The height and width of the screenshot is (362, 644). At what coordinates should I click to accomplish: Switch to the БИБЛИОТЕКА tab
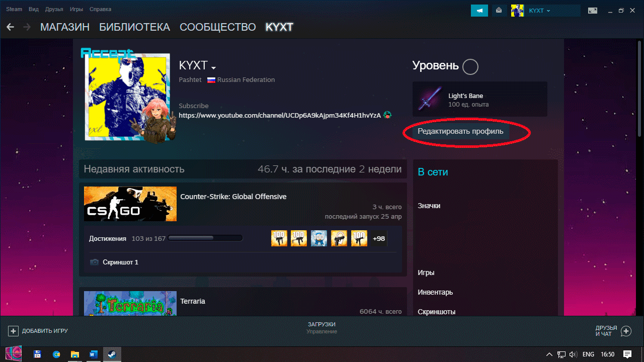pos(135,27)
